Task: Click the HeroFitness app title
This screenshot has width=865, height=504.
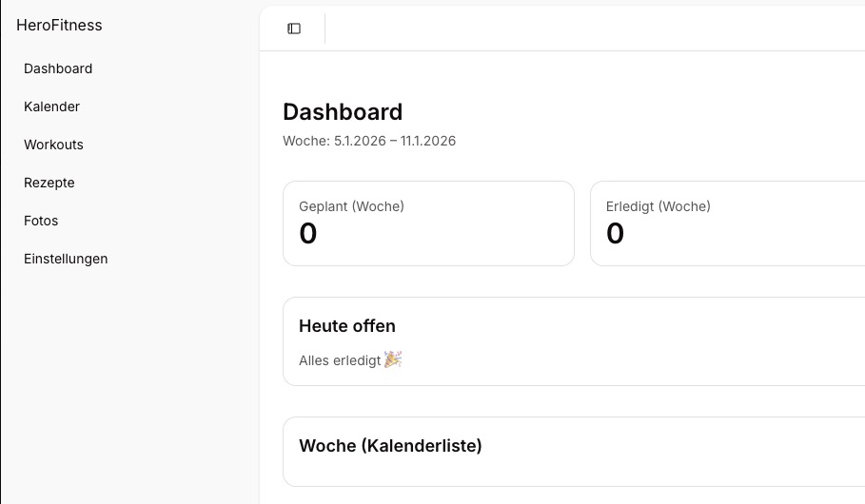Action: coord(59,26)
